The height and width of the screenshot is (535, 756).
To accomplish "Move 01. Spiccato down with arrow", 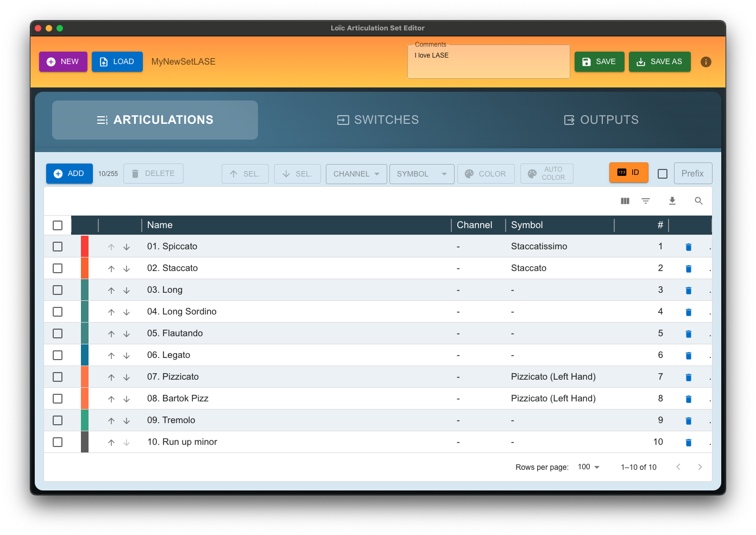I will click(127, 247).
